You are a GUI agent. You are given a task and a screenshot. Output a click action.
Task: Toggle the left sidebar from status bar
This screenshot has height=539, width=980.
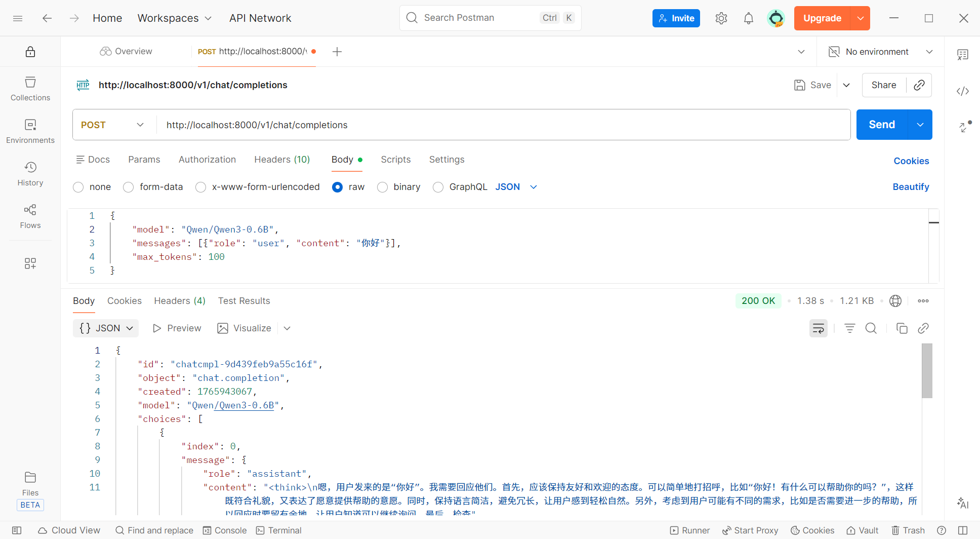(x=17, y=530)
